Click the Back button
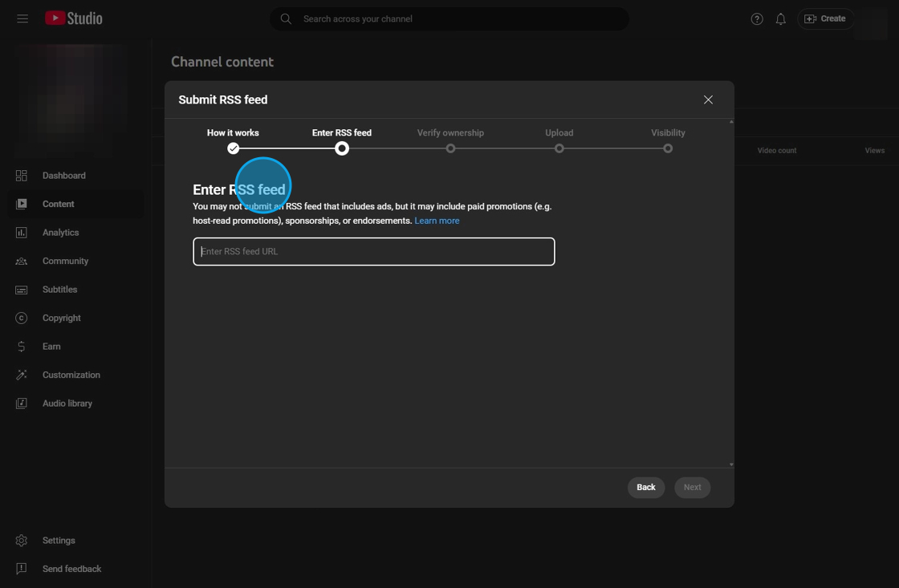The image size is (899, 588). (x=645, y=487)
